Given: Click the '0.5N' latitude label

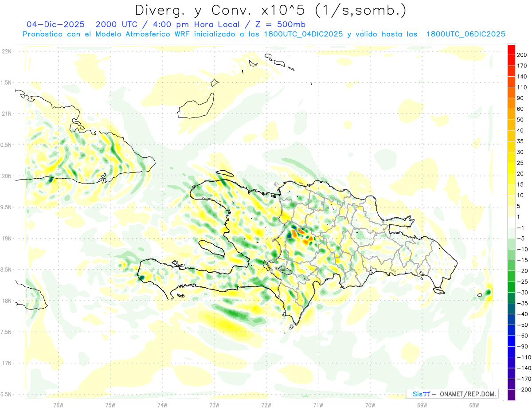Looking at the screenshot, I should pyautogui.click(x=6, y=145).
